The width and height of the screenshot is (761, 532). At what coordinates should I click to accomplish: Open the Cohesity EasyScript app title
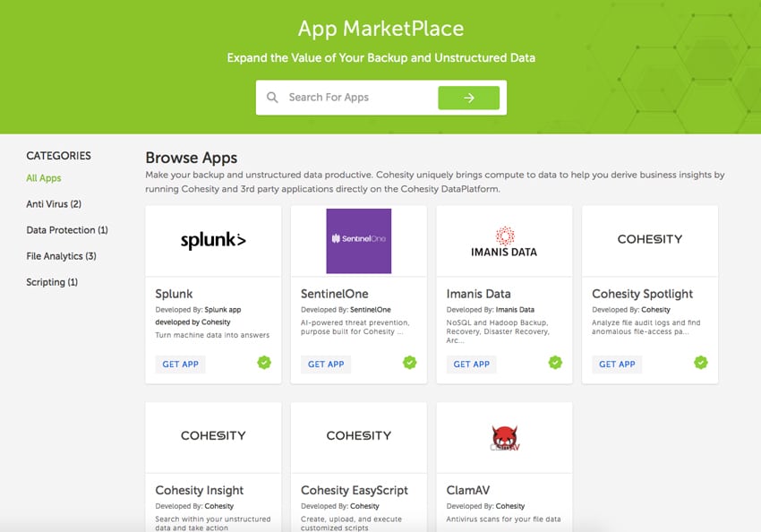tap(355, 490)
